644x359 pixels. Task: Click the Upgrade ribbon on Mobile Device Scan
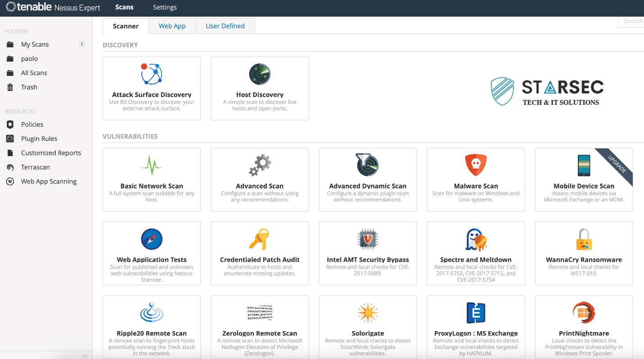[617, 165]
